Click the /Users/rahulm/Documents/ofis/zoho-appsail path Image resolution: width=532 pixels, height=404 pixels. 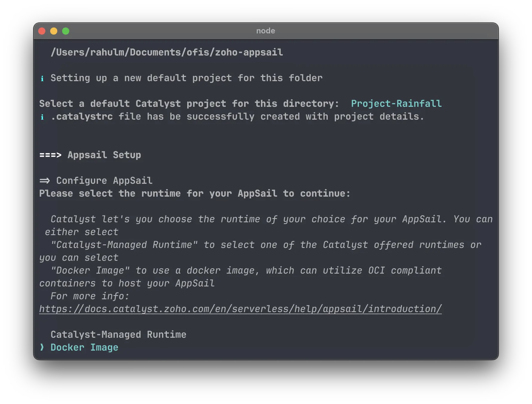[167, 52]
